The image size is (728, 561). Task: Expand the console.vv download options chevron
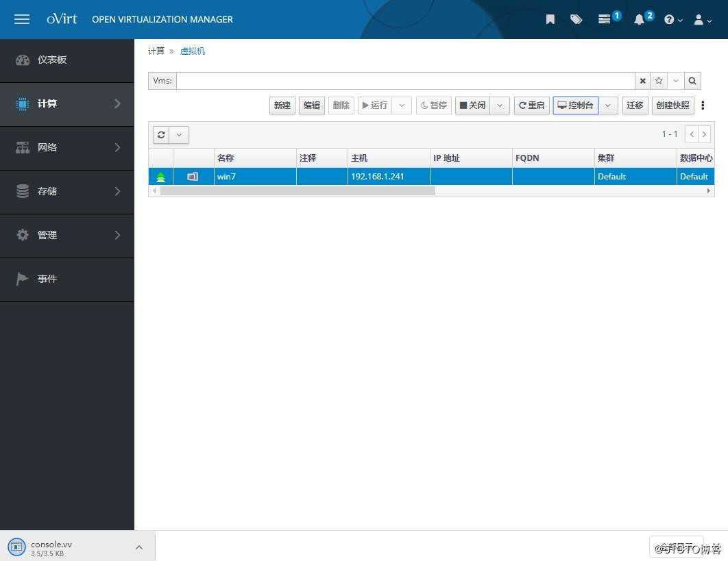tap(139, 547)
